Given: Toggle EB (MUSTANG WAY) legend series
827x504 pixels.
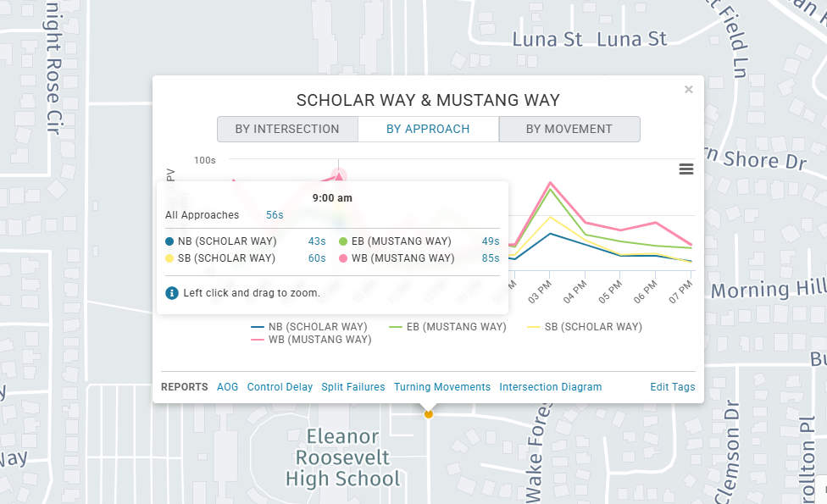Looking at the screenshot, I should 447,327.
